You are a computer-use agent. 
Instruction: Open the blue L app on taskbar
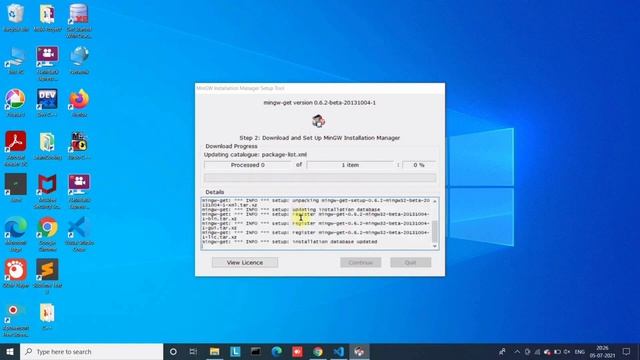pyautogui.click(x=235, y=351)
